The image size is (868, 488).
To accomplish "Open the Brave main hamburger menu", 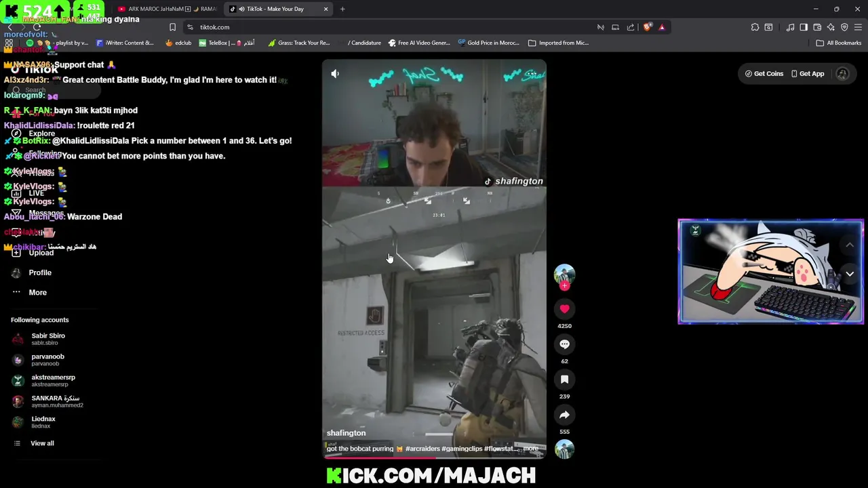I will pyautogui.click(x=859, y=27).
